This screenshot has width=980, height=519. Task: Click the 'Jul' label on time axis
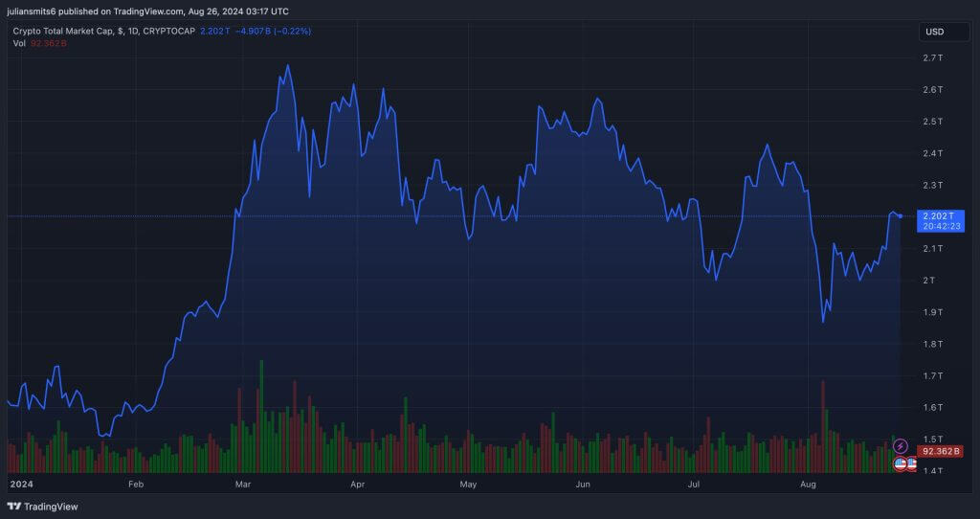pos(693,484)
